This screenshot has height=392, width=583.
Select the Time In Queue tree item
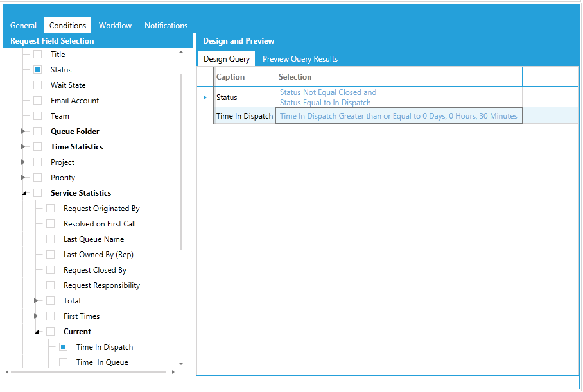pyautogui.click(x=102, y=362)
